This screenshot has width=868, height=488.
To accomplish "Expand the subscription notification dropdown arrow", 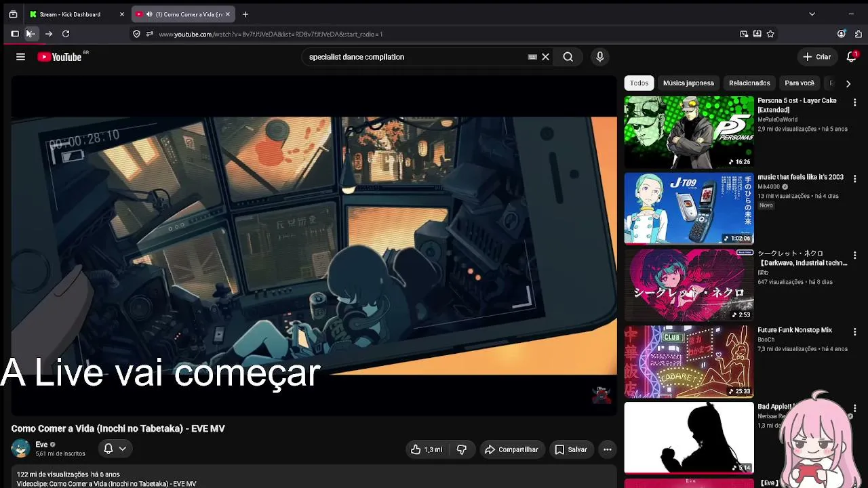I will click(x=123, y=449).
